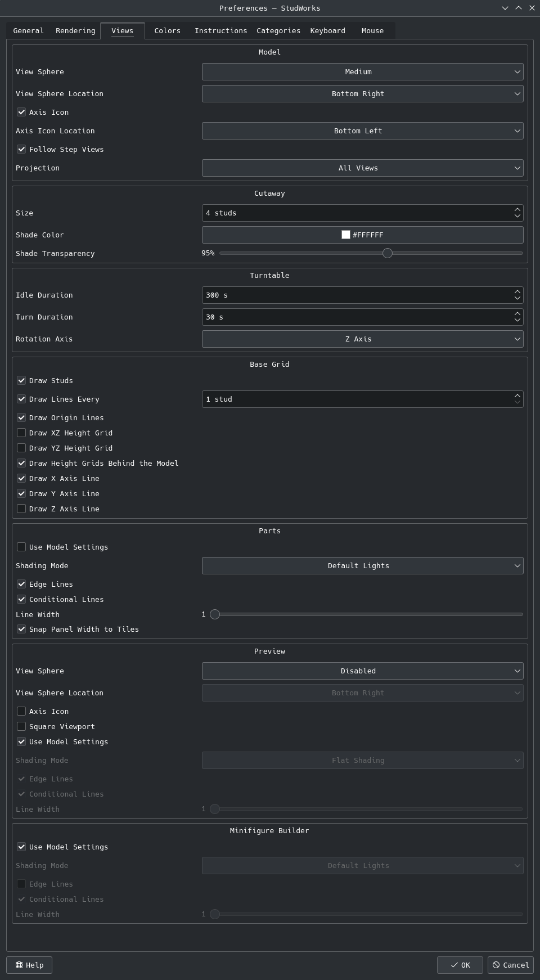
Task: Open Axis Icon Location dropdown
Action: pos(362,131)
